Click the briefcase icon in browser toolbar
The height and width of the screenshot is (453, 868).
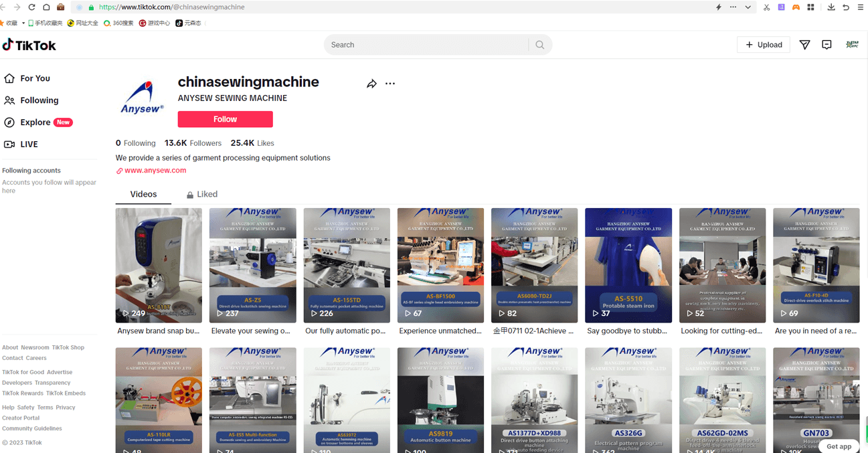click(x=60, y=7)
